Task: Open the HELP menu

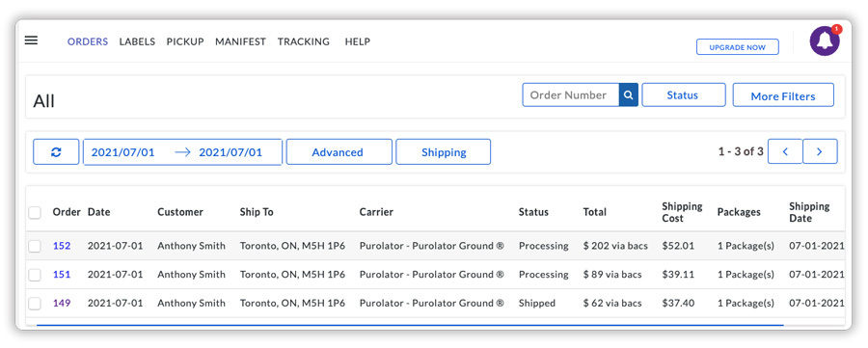Action: click(358, 41)
